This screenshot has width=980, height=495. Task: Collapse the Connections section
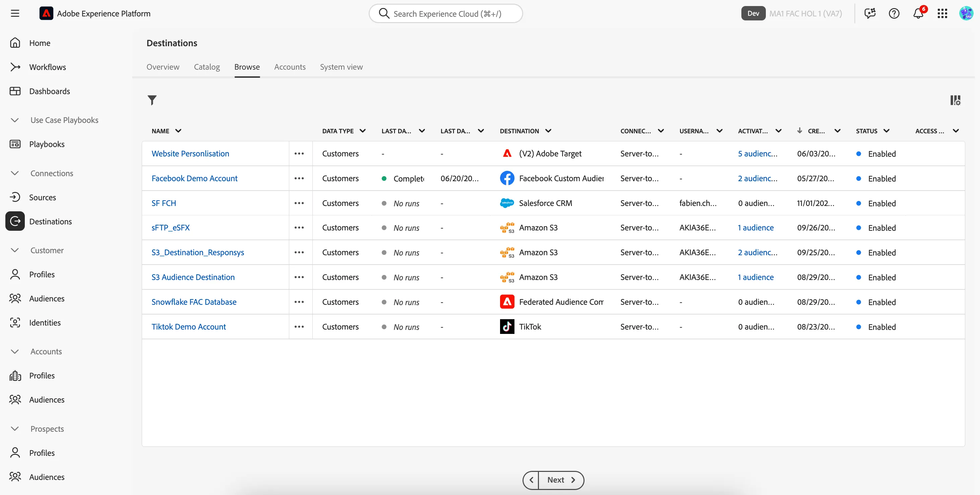point(14,173)
